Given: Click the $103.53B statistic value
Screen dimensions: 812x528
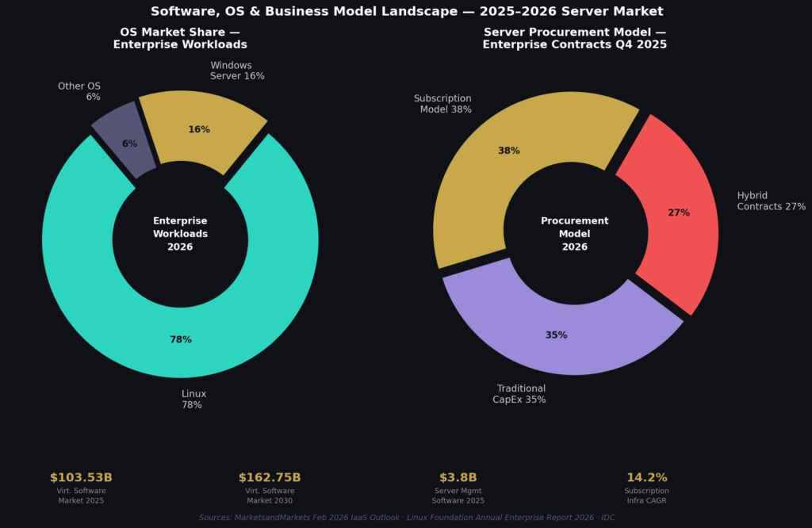Looking at the screenshot, I should click(x=82, y=477).
